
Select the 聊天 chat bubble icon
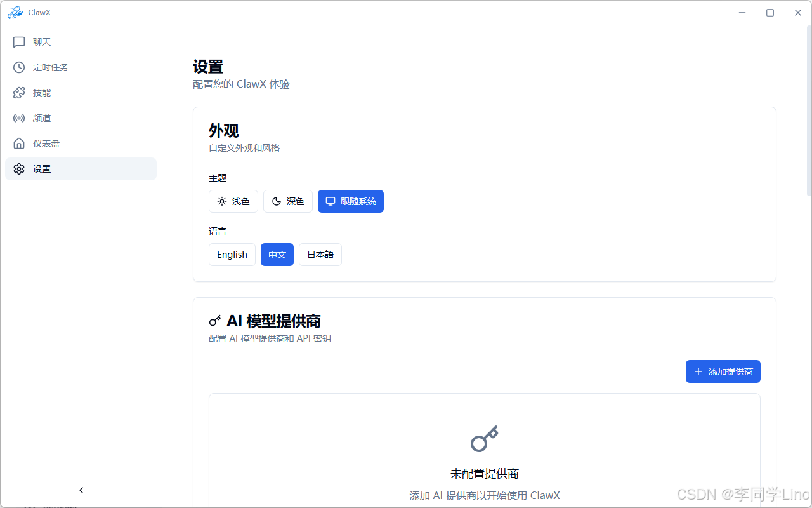click(x=19, y=41)
